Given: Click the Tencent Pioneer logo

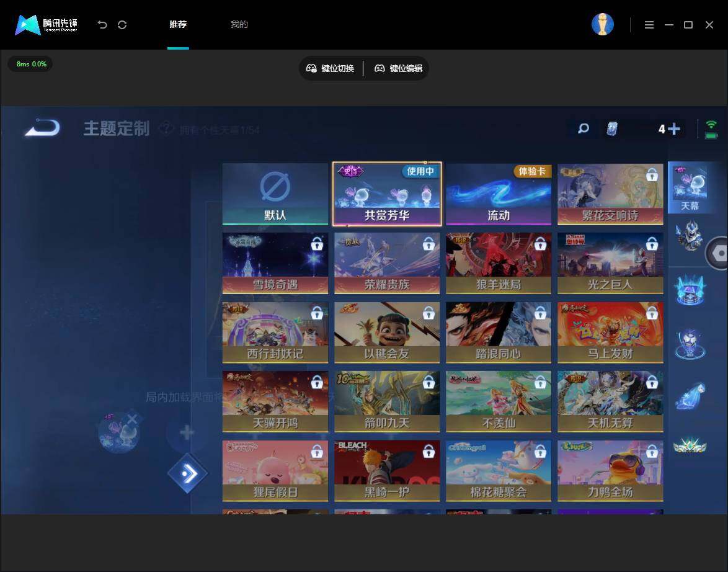Looking at the screenshot, I should click(46, 25).
